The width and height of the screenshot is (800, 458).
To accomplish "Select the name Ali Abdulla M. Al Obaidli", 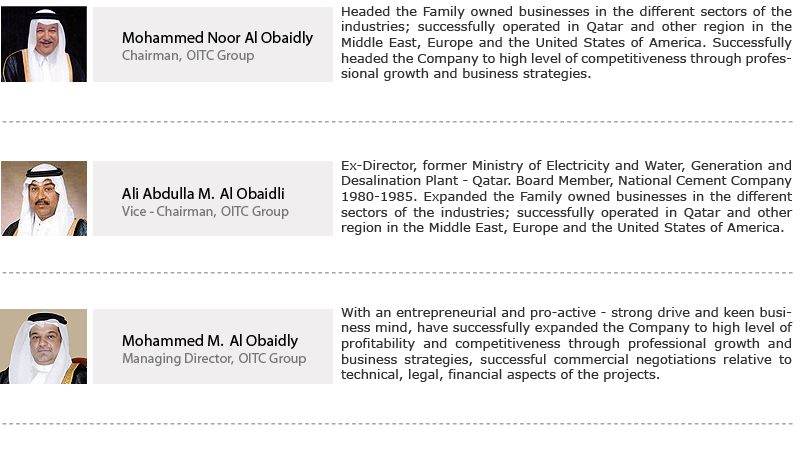I will tap(203, 194).
